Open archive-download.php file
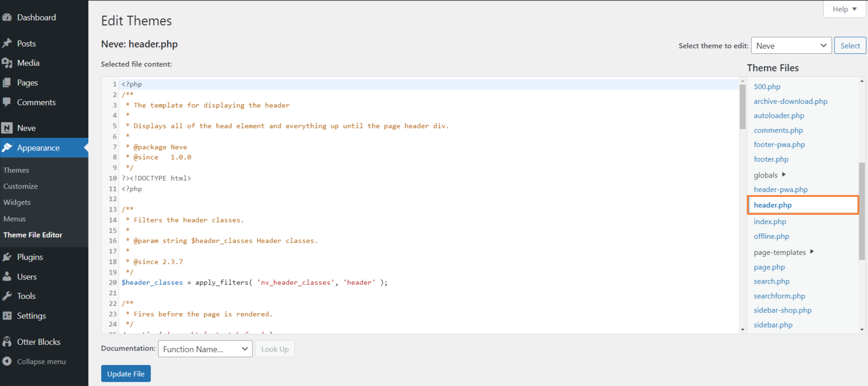 [x=790, y=101]
